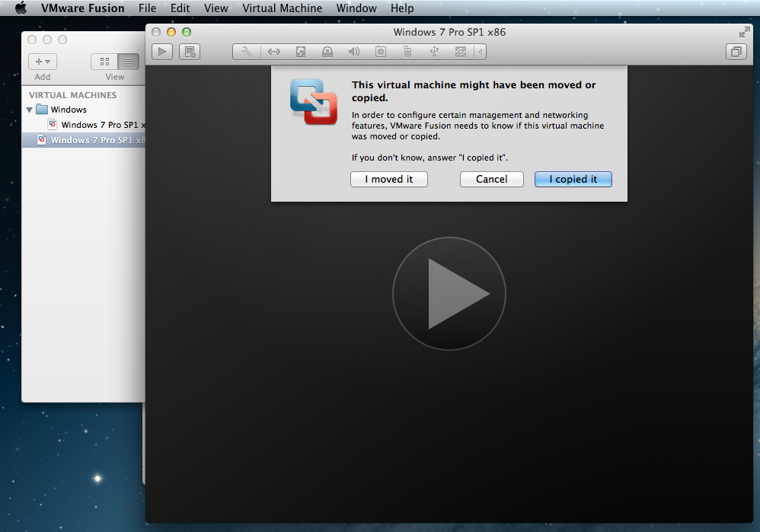Click the CD/DVD drive toolbar icon
The height and width of the screenshot is (532, 760).
[327, 52]
